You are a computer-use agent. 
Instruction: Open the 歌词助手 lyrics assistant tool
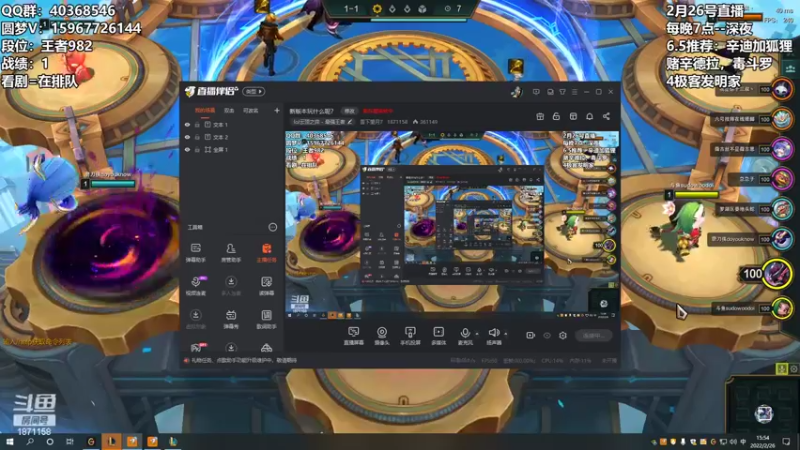266,319
